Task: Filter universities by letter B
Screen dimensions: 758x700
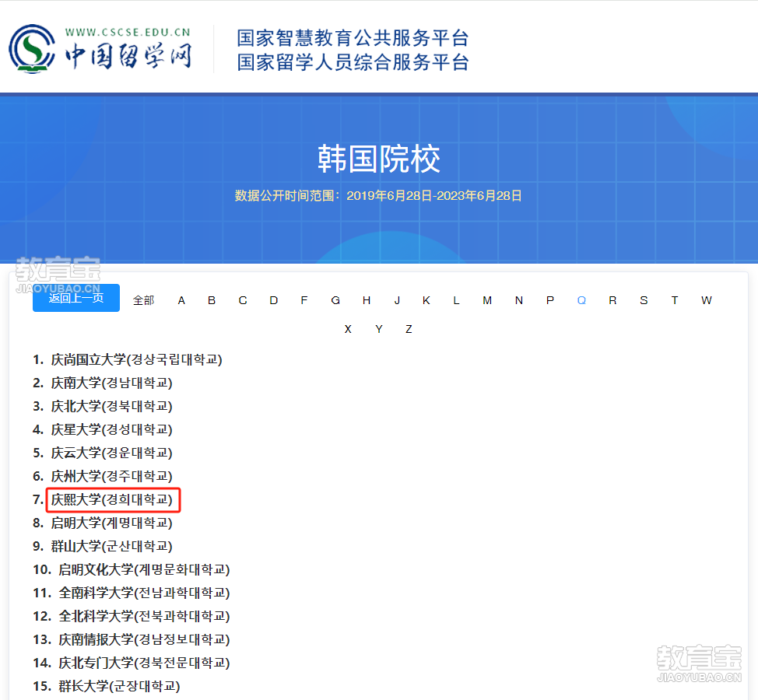Action: 212,300
